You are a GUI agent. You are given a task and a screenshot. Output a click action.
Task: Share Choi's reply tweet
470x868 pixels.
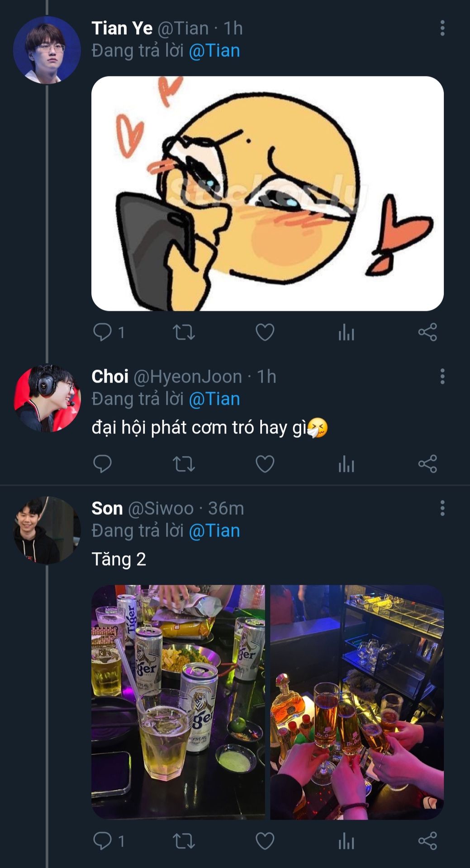pyautogui.click(x=427, y=464)
